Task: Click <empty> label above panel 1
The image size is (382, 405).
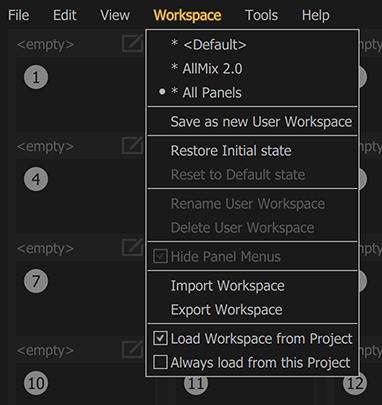Action: click(45, 44)
